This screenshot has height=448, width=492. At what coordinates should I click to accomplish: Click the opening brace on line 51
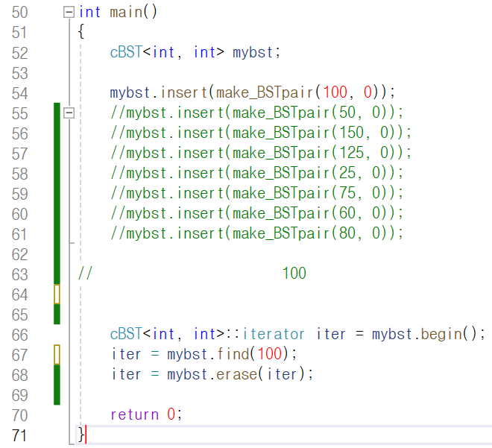pos(81,32)
